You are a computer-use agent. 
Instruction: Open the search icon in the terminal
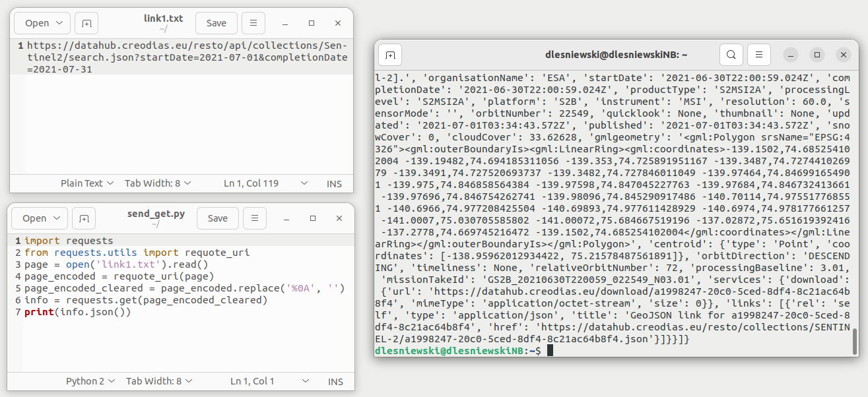click(x=731, y=55)
